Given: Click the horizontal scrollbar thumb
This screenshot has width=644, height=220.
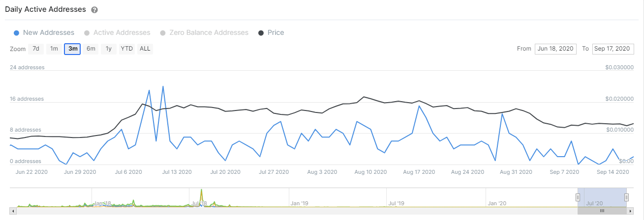Looking at the screenshot, I should pos(602,211).
